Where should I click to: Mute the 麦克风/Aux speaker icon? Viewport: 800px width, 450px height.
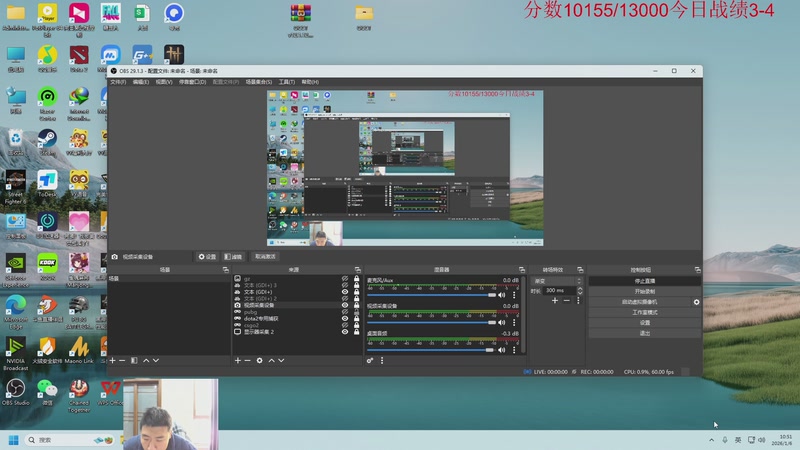click(x=502, y=295)
